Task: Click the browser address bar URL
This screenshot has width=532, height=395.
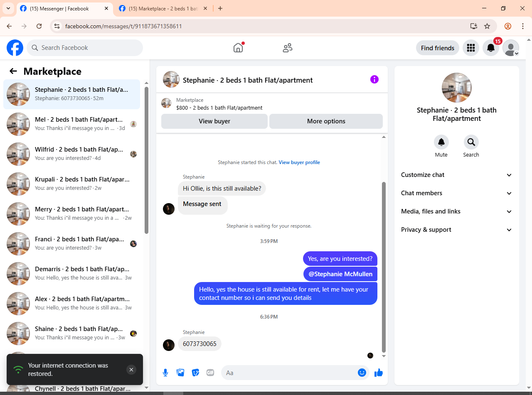Action: [x=123, y=26]
